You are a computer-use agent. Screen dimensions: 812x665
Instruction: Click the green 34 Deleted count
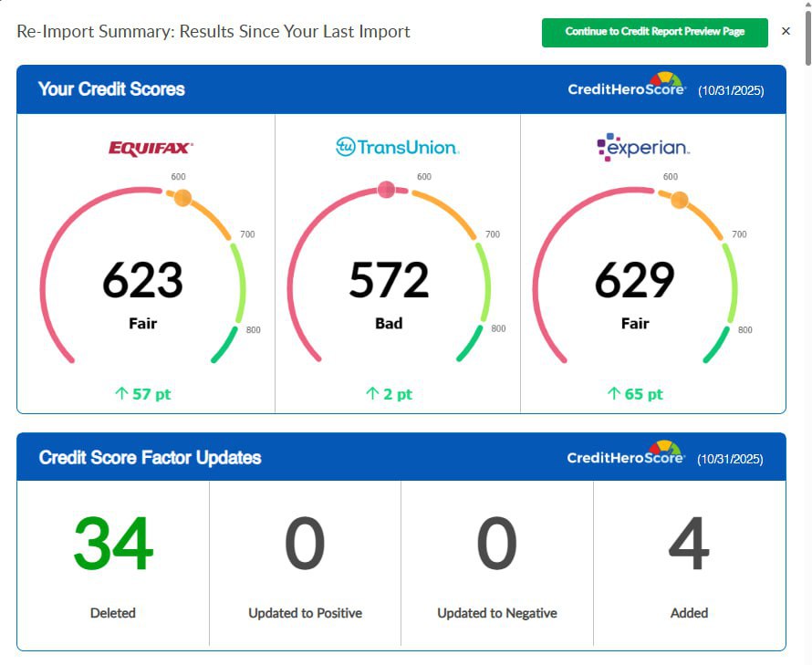[113, 544]
